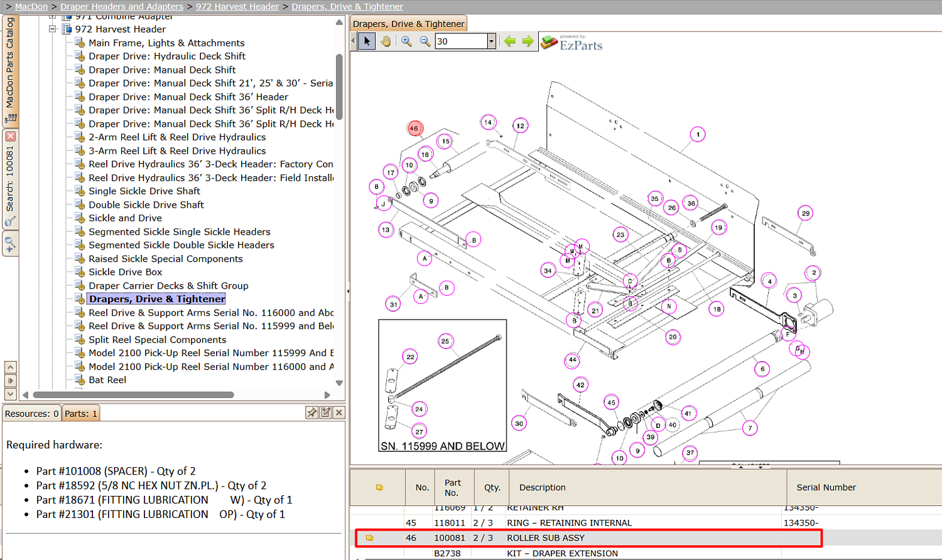The width and height of the screenshot is (942, 560).
Task: Select Segmented Sickle Single Sickle Headers
Action: (180, 232)
